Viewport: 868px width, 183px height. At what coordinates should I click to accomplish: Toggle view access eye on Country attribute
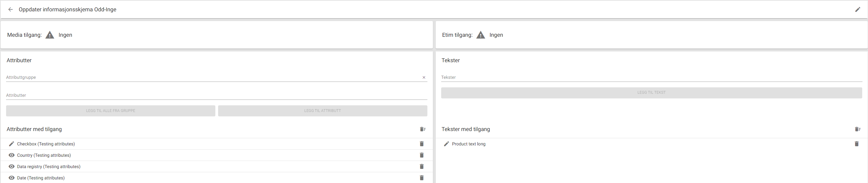pos(12,155)
